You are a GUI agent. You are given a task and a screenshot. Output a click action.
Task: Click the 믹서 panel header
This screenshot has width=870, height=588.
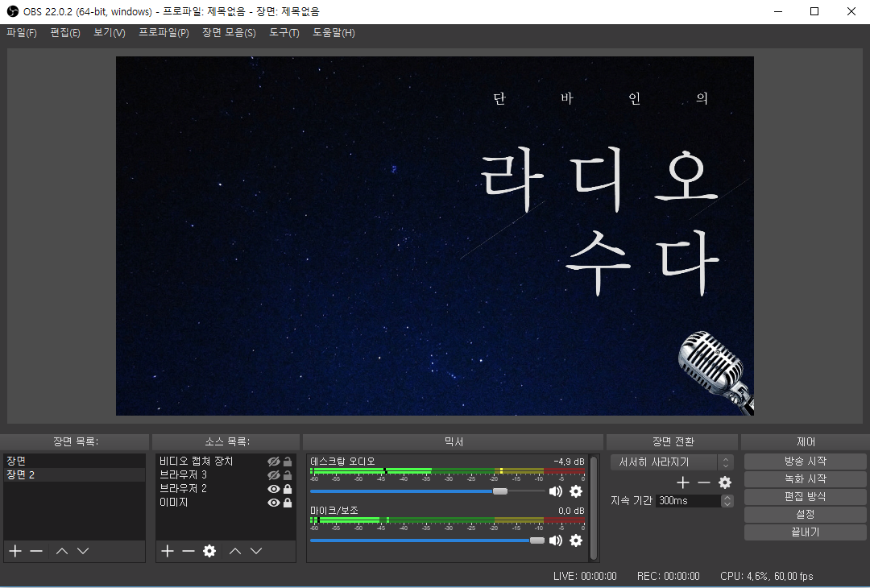[x=454, y=441]
